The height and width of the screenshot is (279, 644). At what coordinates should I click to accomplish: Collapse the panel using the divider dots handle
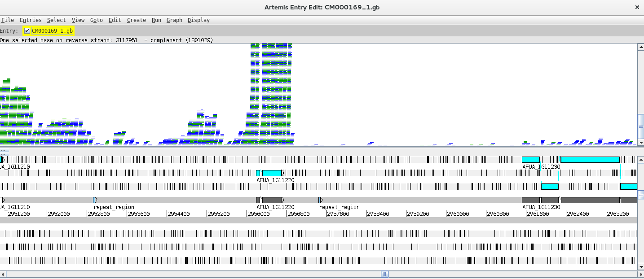pyautogui.click(x=3, y=151)
